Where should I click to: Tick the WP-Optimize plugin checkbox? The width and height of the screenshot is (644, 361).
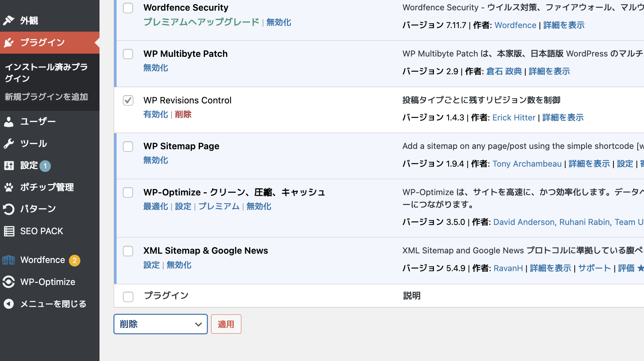coord(128,193)
